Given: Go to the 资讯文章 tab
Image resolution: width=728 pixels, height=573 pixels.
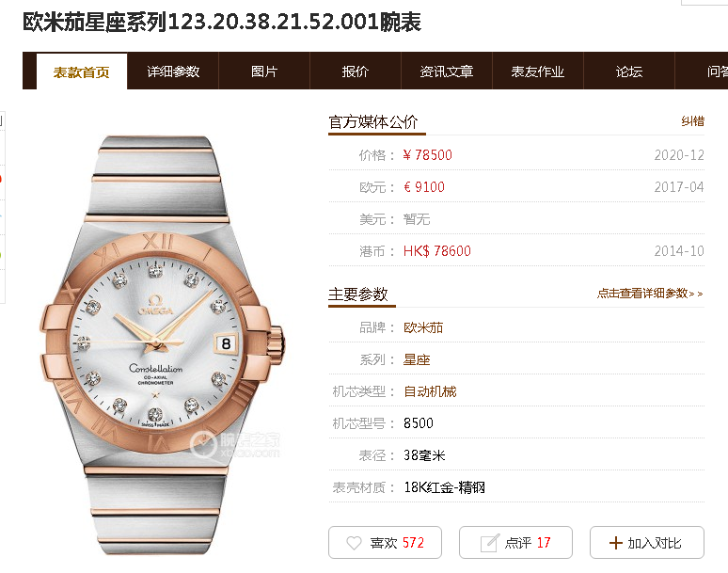Looking at the screenshot, I should click(447, 72).
